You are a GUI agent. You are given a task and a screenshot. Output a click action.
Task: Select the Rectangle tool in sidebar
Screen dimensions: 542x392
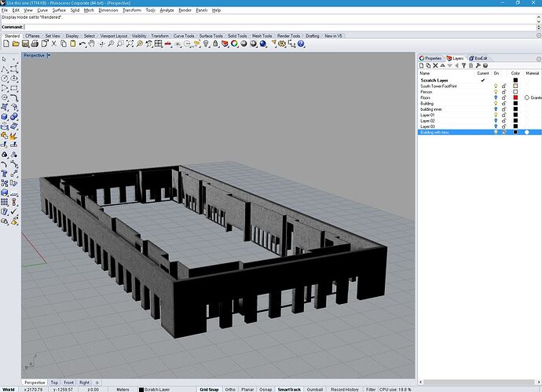click(14, 89)
